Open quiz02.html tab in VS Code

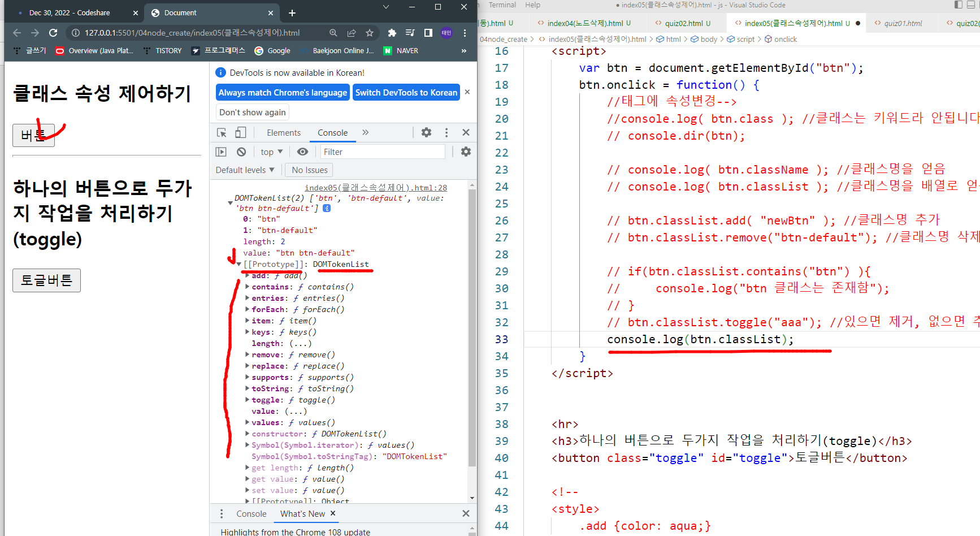683,23
